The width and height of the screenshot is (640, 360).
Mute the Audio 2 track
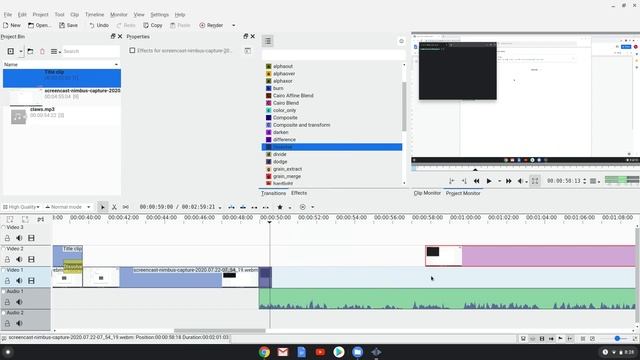pos(19,323)
